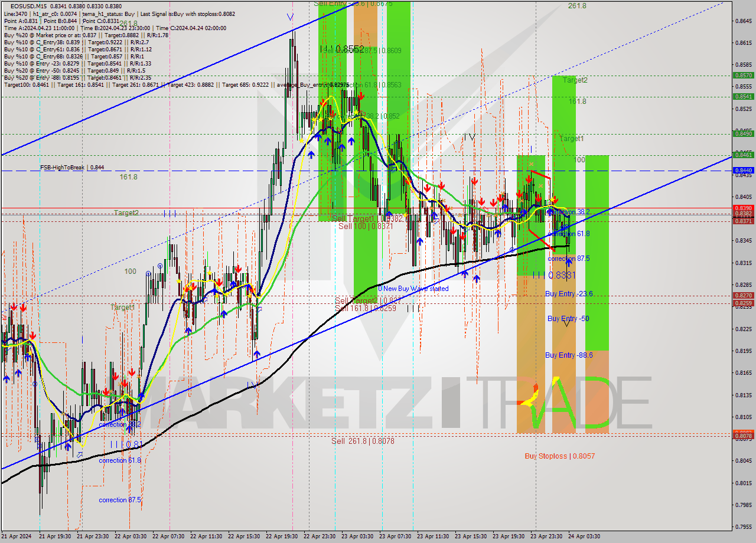Click the '| | | 0.81' wave label

click(x=126, y=444)
